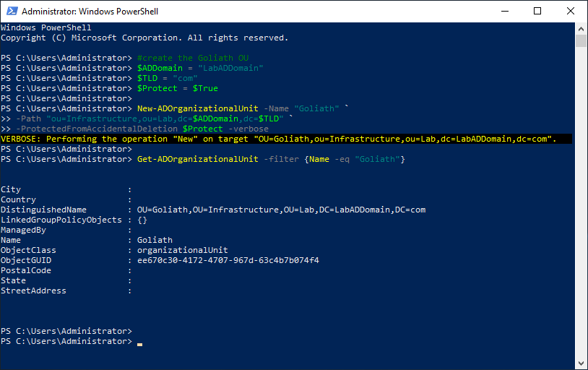588x370 pixels.
Task: Click the ObjectGUID value ee670c30-4172-4707
Action: [x=228, y=260]
